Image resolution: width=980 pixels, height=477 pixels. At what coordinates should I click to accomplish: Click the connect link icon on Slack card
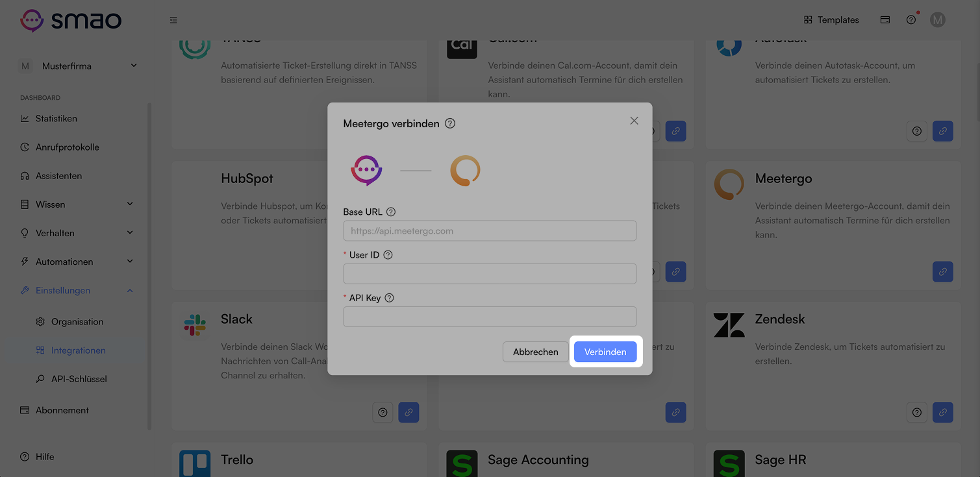[408, 412]
